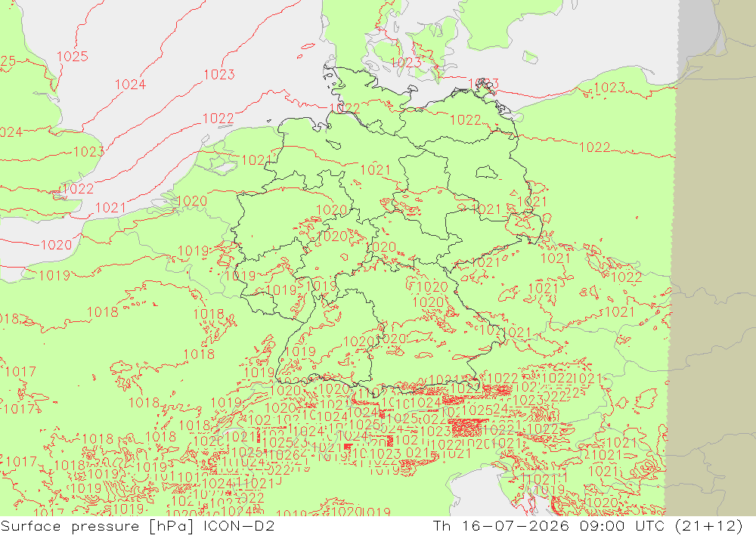
Task: Click the Berlin city-state outline on the map
Action: click(x=486, y=172)
